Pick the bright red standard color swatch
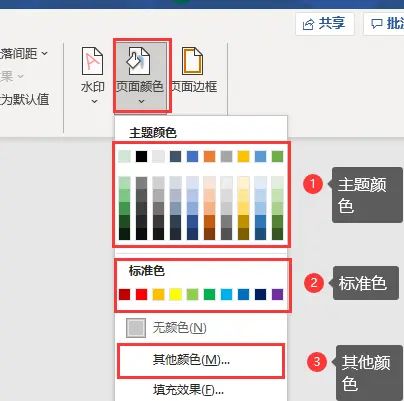Screen dimensions: 404x401 point(141,294)
